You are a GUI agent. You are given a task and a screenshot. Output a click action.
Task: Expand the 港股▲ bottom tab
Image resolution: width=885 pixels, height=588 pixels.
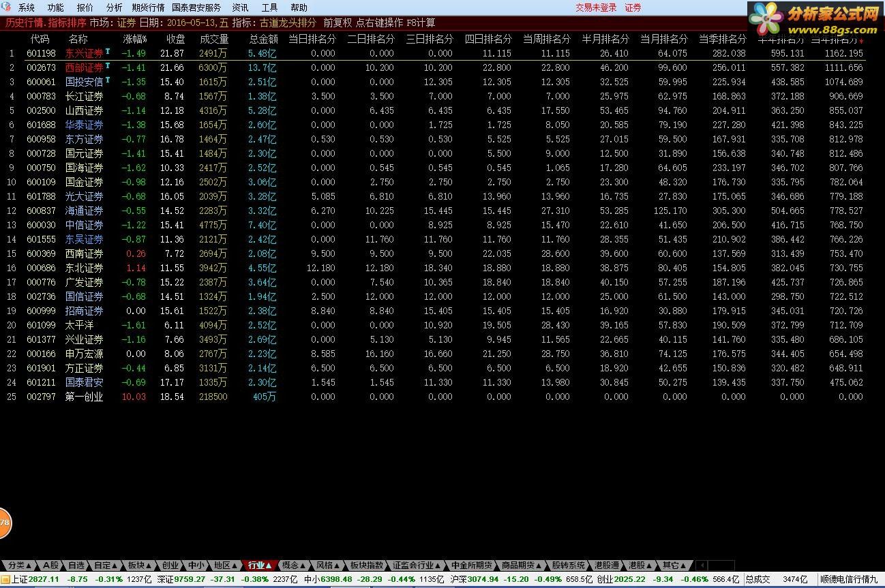(641, 566)
